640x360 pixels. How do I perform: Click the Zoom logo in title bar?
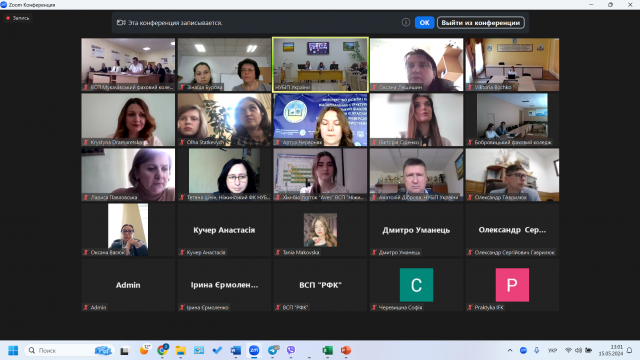(4, 4)
